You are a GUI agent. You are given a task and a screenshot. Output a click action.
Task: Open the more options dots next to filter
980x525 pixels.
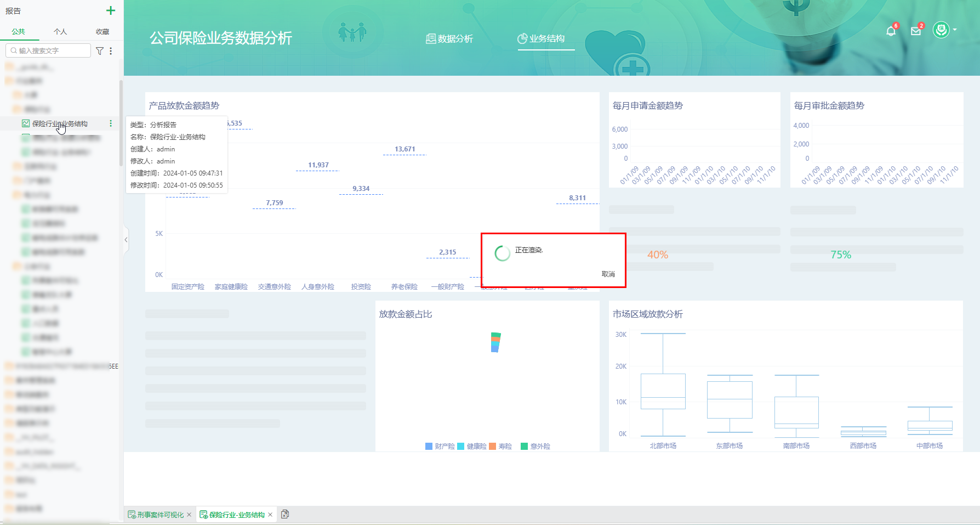[111, 50]
